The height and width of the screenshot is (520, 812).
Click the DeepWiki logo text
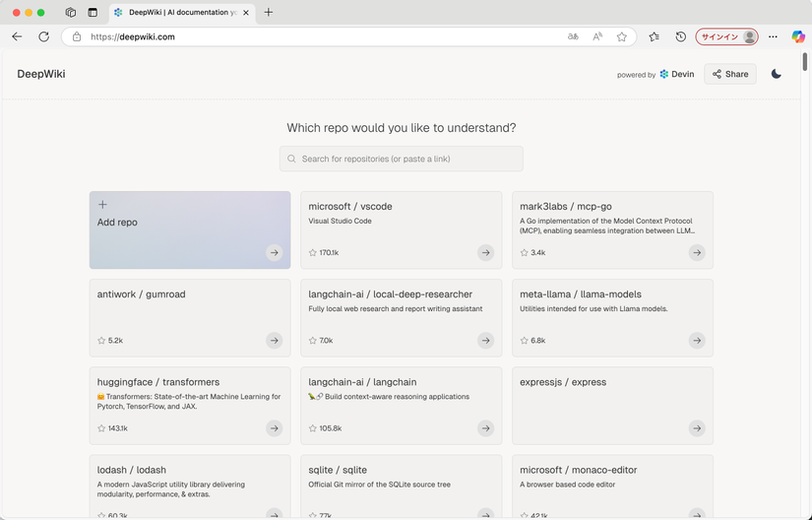(41, 74)
